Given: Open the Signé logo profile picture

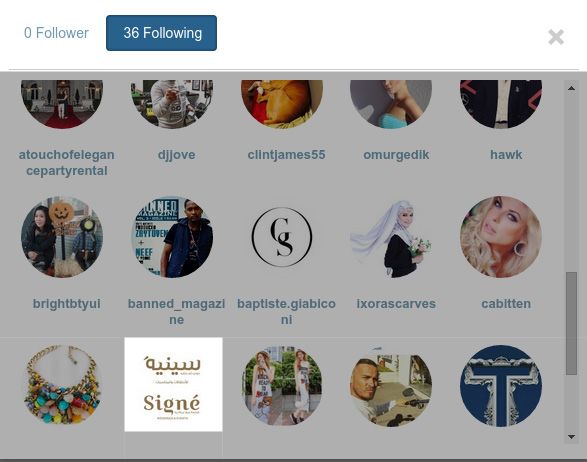Looking at the screenshot, I should click(x=173, y=385).
